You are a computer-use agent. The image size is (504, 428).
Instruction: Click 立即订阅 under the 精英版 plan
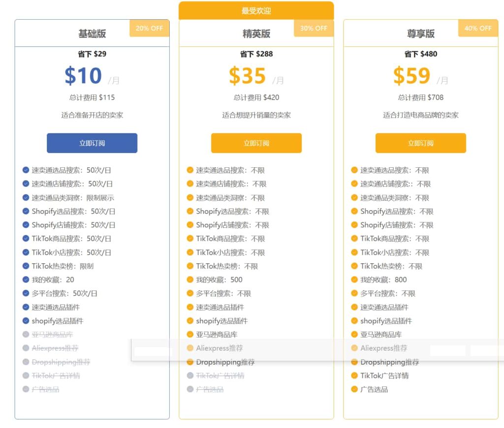click(256, 143)
